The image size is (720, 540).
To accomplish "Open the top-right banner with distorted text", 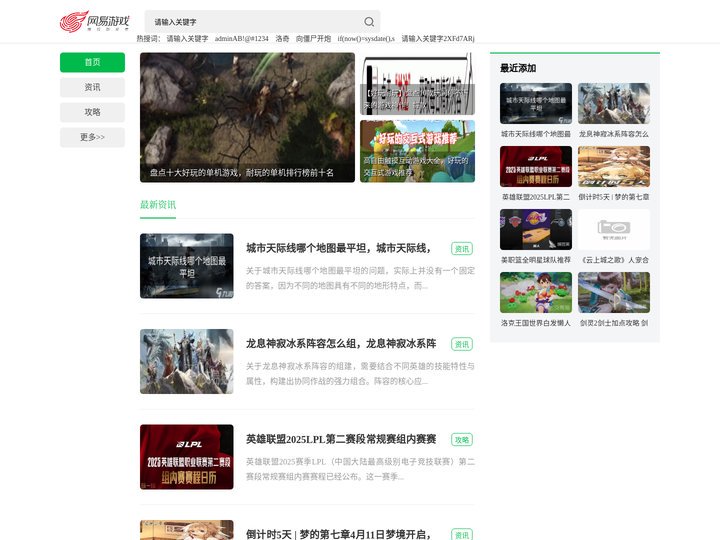I will 417,84.
